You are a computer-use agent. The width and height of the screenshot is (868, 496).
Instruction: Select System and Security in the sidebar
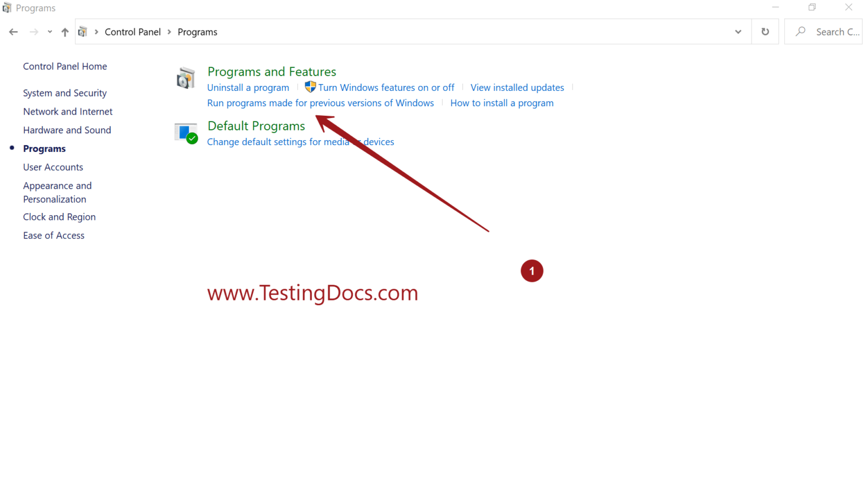tap(64, 93)
